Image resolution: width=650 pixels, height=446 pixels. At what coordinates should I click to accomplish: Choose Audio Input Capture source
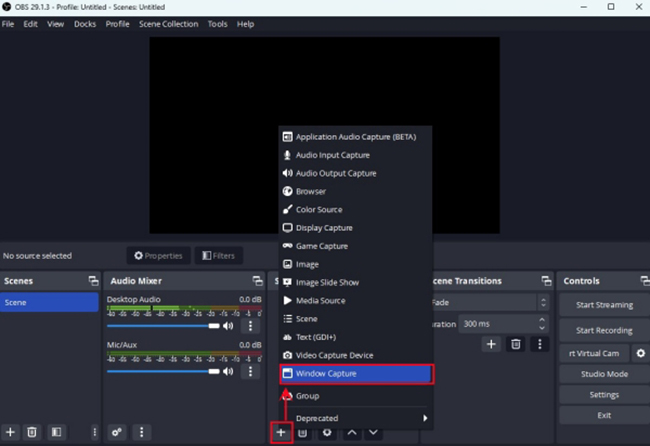[355, 155]
